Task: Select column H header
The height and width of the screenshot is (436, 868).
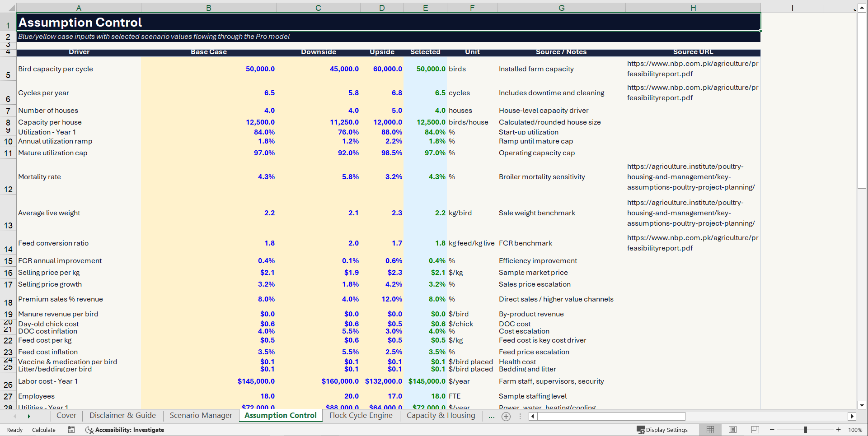Action: pyautogui.click(x=693, y=8)
